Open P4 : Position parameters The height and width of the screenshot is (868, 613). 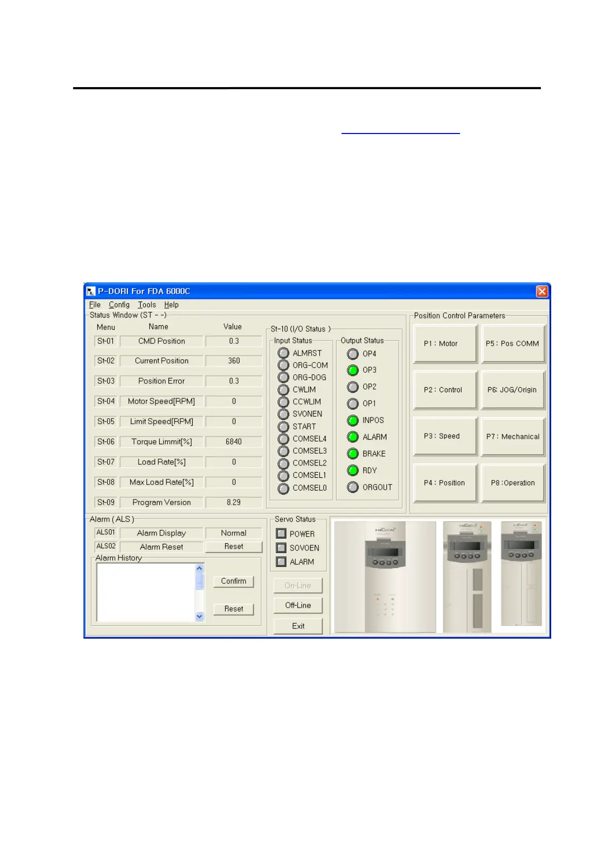(445, 483)
